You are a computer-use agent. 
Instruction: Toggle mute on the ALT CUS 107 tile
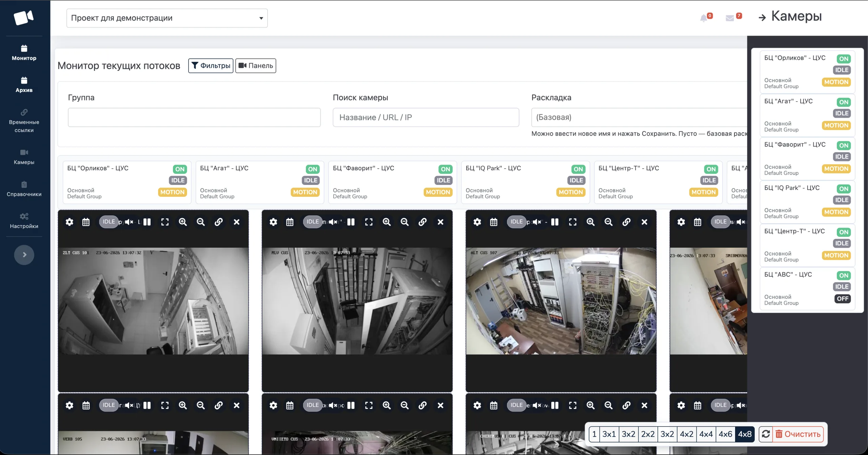[537, 222]
